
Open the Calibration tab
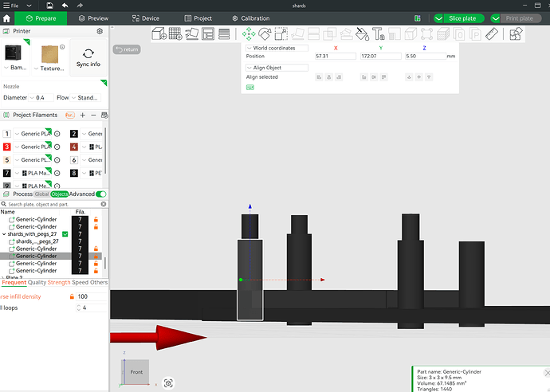[x=251, y=18]
